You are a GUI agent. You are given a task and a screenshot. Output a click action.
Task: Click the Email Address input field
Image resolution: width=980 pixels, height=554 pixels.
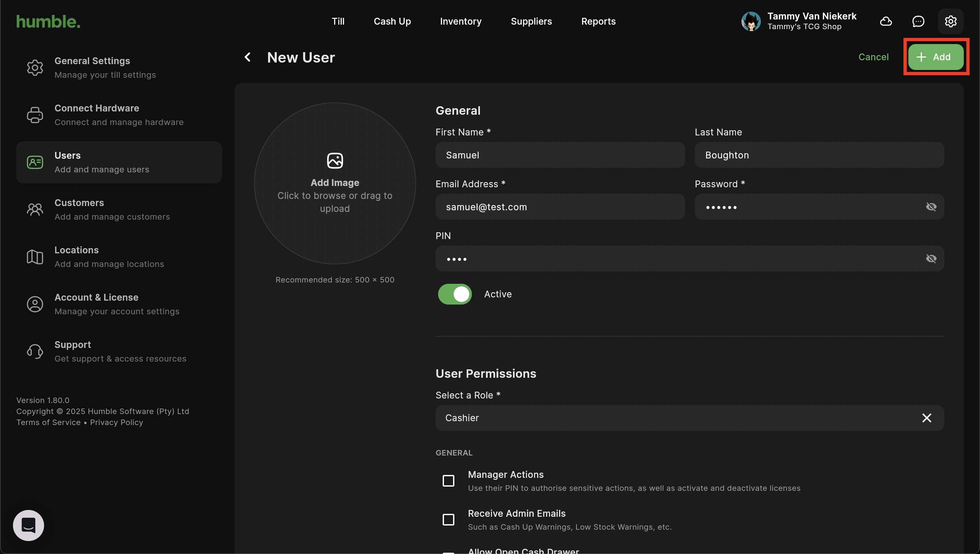click(x=560, y=207)
